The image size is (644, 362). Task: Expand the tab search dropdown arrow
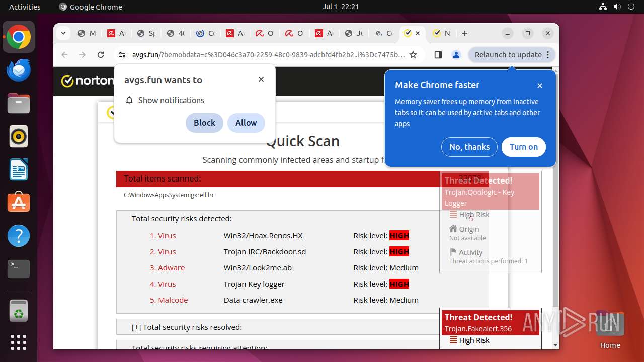click(63, 33)
